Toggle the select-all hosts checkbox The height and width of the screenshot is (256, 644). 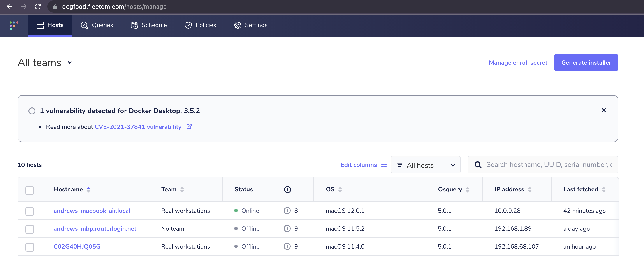(x=30, y=190)
